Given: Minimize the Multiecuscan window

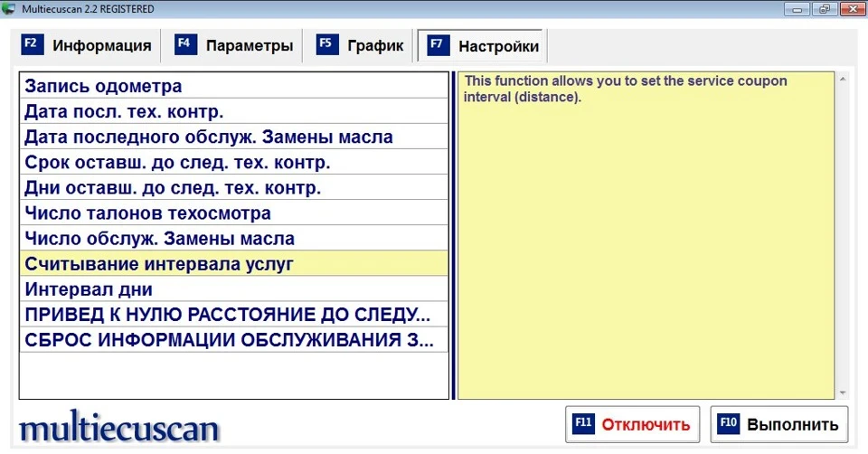Looking at the screenshot, I should point(797,9).
